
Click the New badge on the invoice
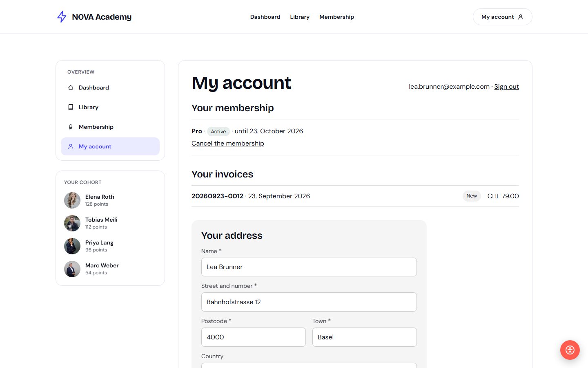point(472,196)
